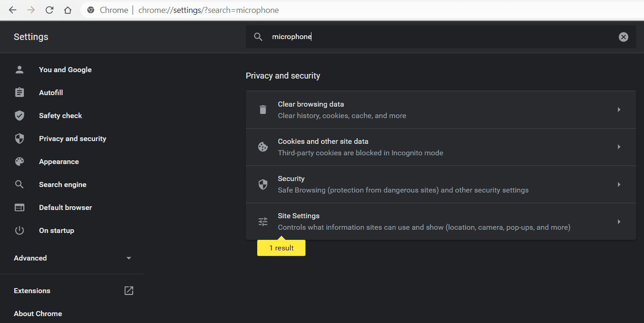This screenshot has height=323, width=644.
Task: Click the sliders icon next to Site Settings
Action: pyautogui.click(x=263, y=221)
